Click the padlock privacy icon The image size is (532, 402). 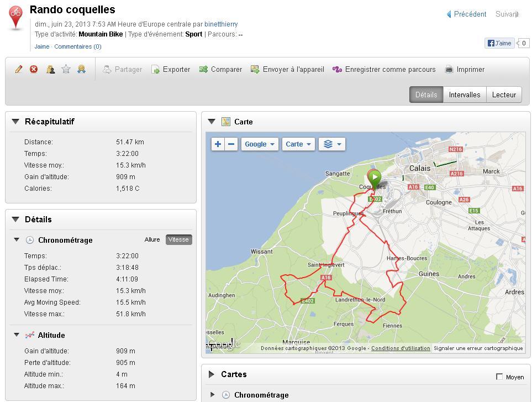pos(50,69)
